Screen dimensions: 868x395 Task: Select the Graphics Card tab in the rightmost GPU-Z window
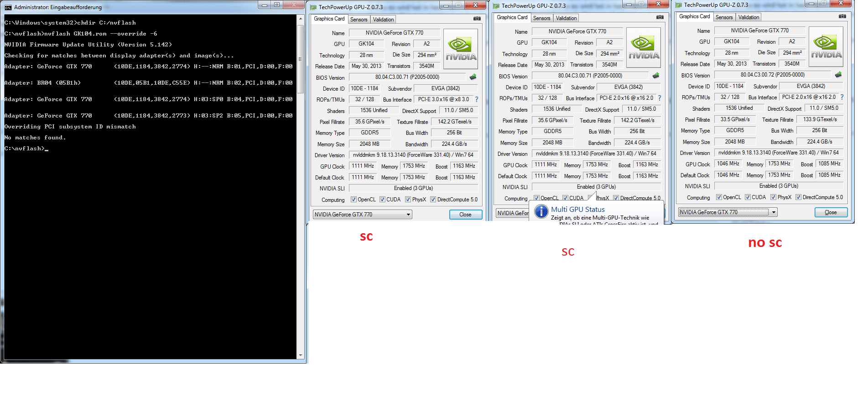coord(695,16)
